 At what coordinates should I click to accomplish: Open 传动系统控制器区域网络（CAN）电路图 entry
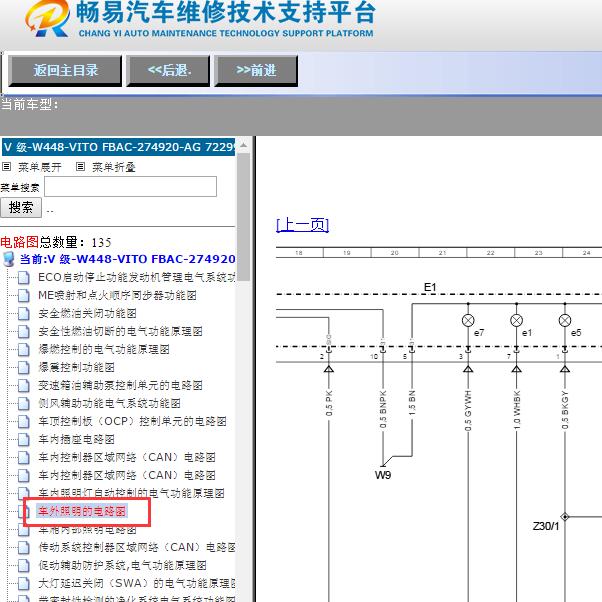[x=137, y=547]
